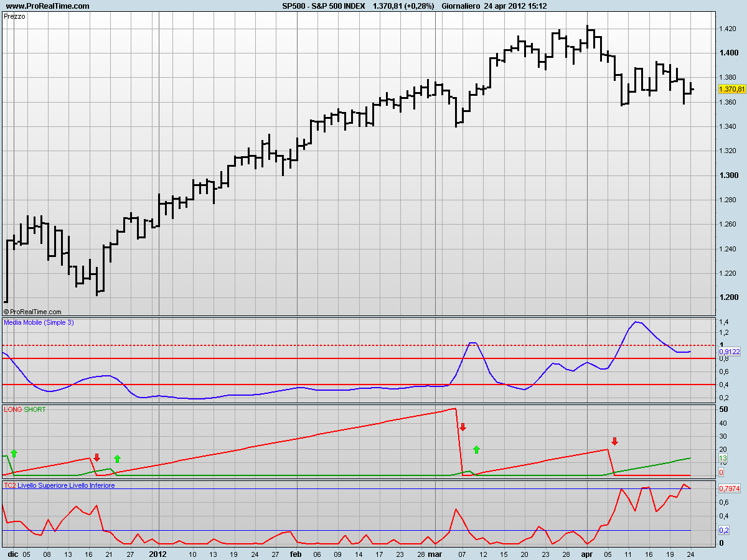Click the yellow 1.370,81 current price tag

731,90
